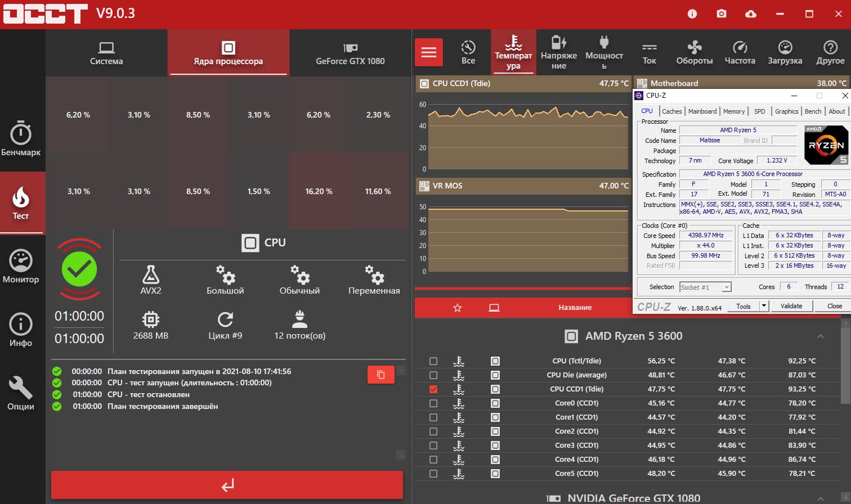The height and width of the screenshot is (504, 851).
Task: Click the Цикл #9 cycle indicator
Action: (x=225, y=325)
